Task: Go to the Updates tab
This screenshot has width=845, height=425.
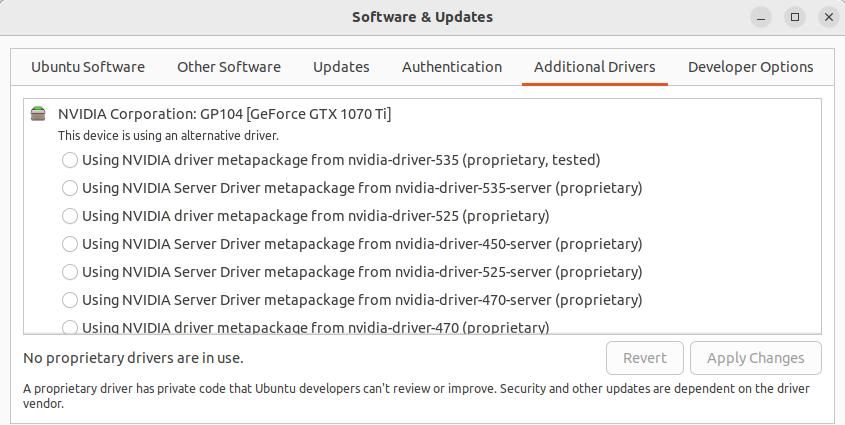Action: click(341, 67)
